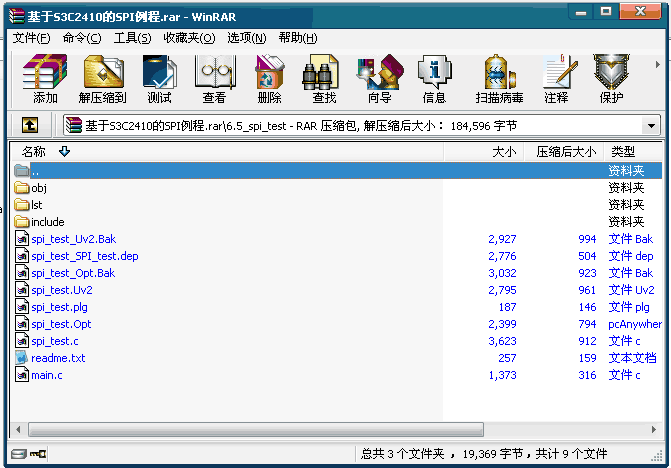671x468 pixels.
Task: Open the 文件(F) menu
Action: pyautogui.click(x=31, y=38)
